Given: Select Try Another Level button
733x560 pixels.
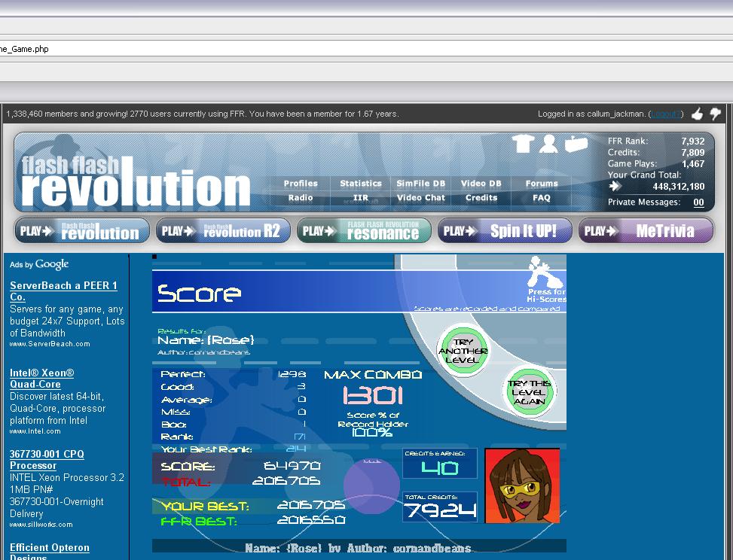Looking at the screenshot, I should pyautogui.click(x=463, y=351).
